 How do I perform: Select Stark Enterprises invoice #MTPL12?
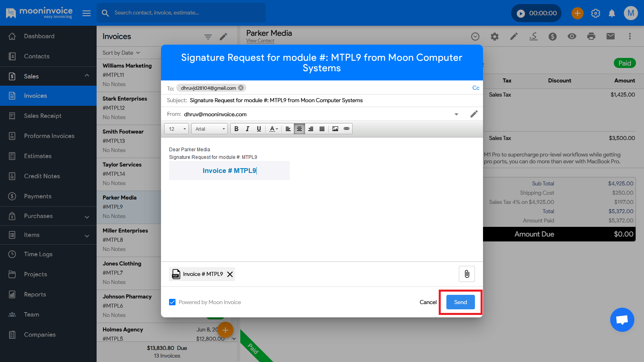click(129, 108)
